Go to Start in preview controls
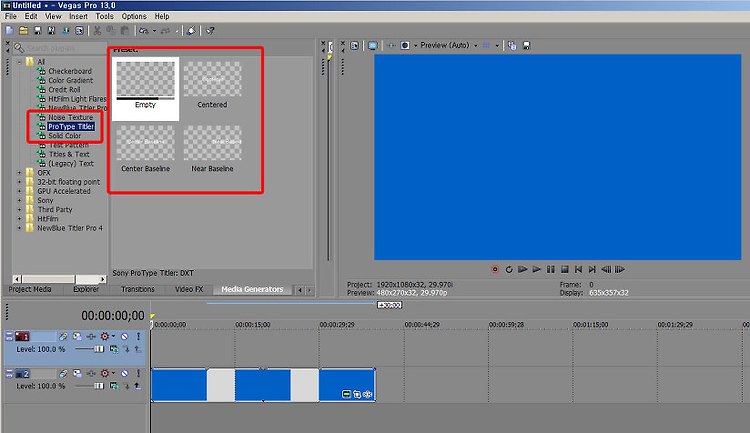 (x=578, y=269)
